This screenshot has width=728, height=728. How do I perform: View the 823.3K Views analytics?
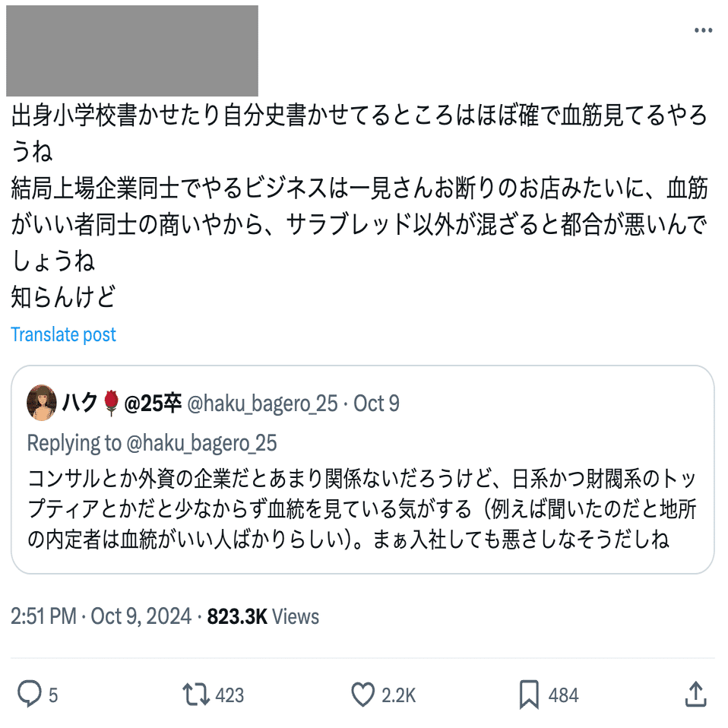pyautogui.click(x=263, y=616)
